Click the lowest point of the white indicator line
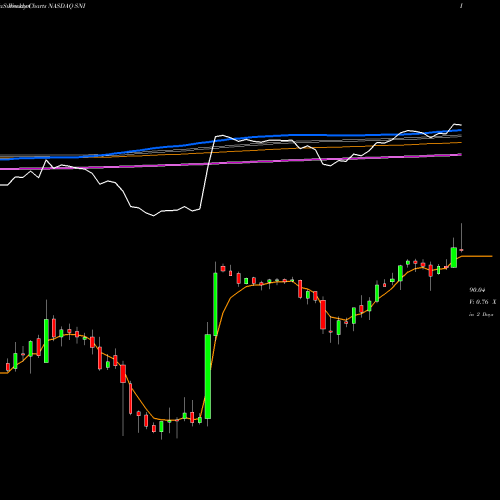This screenshot has height=500, width=500. [154, 216]
